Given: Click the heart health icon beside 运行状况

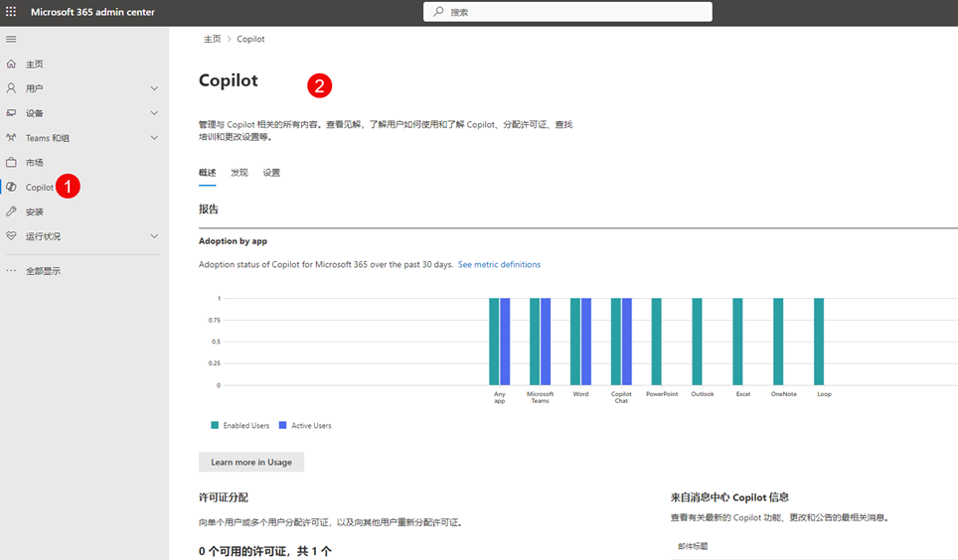Looking at the screenshot, I should click(11, 235).
